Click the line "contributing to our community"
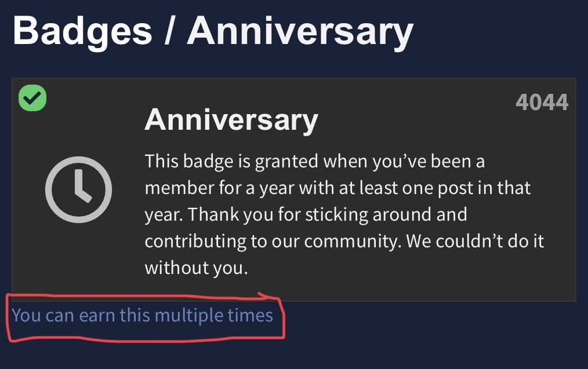Image resolution: width=588 pixels, height=369 pixels. 273,242
